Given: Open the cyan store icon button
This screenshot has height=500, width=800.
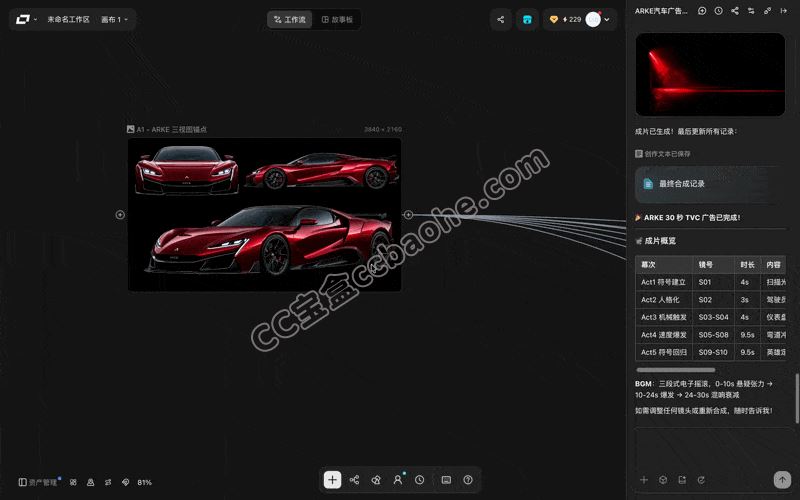Looking at the screenshot, I should [x=527, y=19].
